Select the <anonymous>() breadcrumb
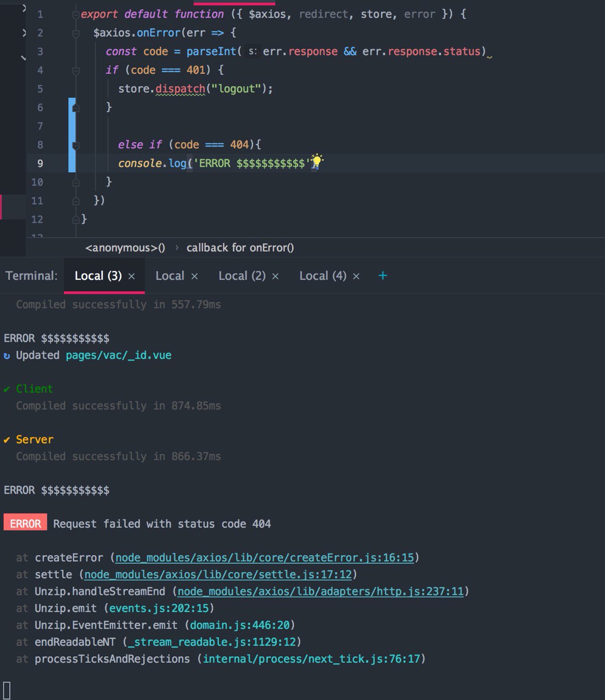This screenshot has width=605, height=700. (x=125, y=248)
